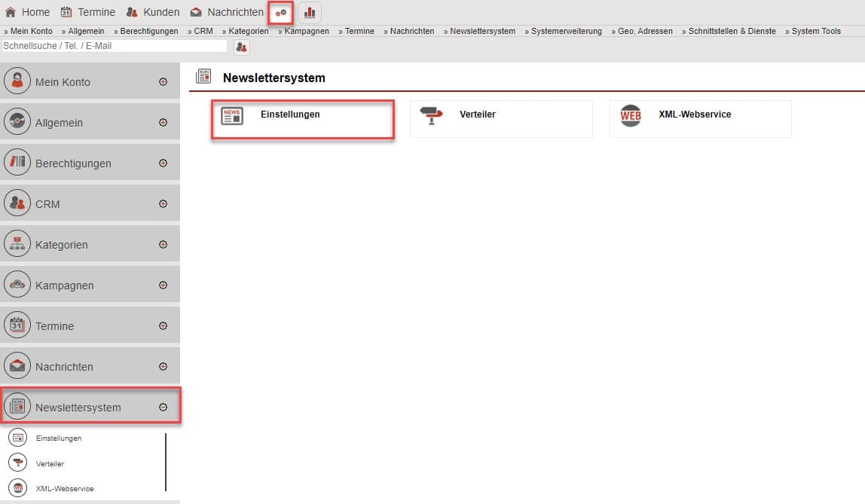Open the statistics bar chart icon
The width and height of the screenshot is (865, 504).
tap(309, 13)
